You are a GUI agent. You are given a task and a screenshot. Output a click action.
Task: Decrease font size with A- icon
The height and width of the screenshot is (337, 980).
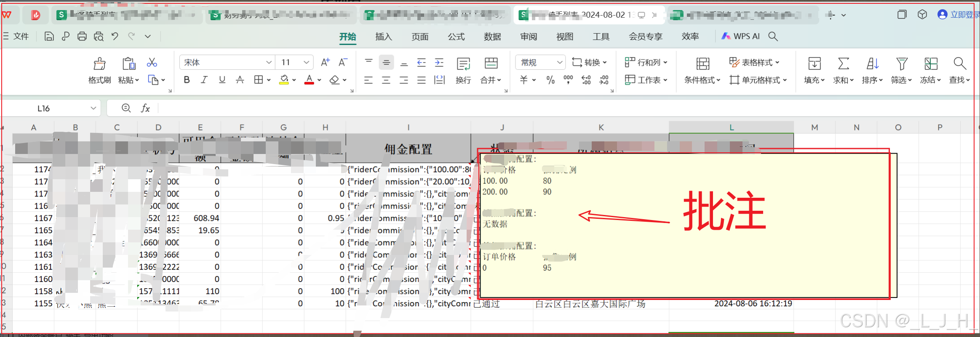click(343, 62)
